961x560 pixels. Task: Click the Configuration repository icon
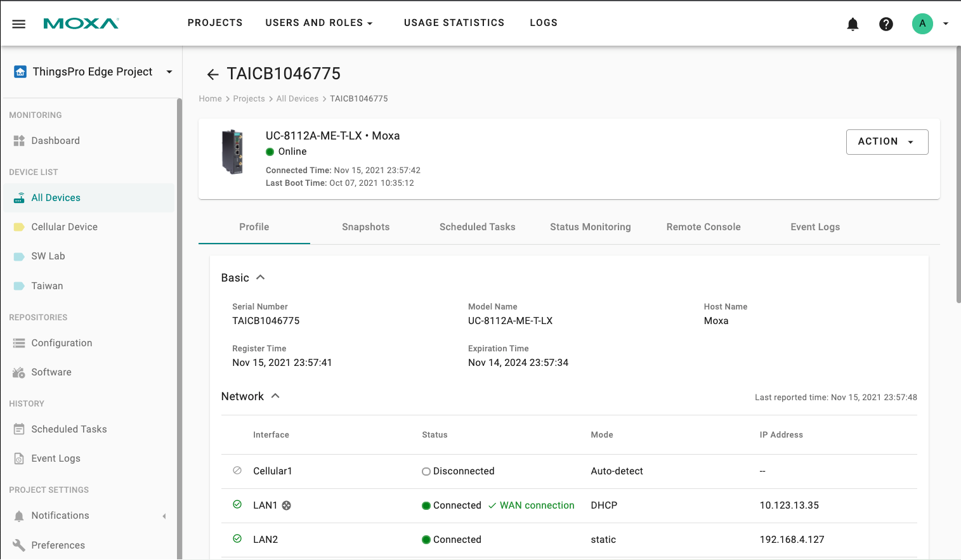pos(19,343)
